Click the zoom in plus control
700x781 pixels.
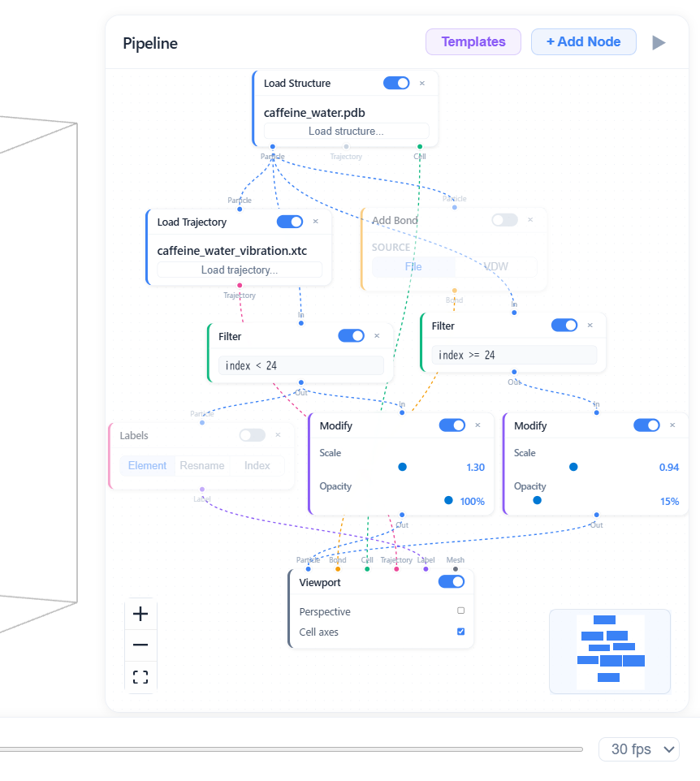click(x=140, y=614)
